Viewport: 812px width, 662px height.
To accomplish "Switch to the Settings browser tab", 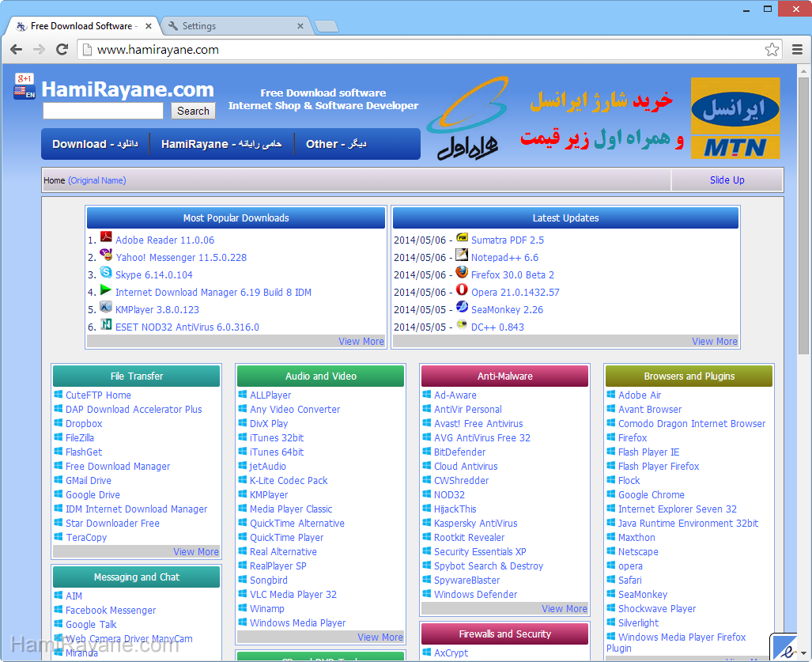I will click(236, 26).
